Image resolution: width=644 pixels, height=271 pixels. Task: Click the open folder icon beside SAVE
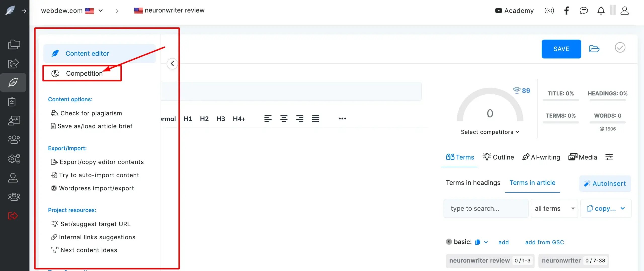pos(594,49)
